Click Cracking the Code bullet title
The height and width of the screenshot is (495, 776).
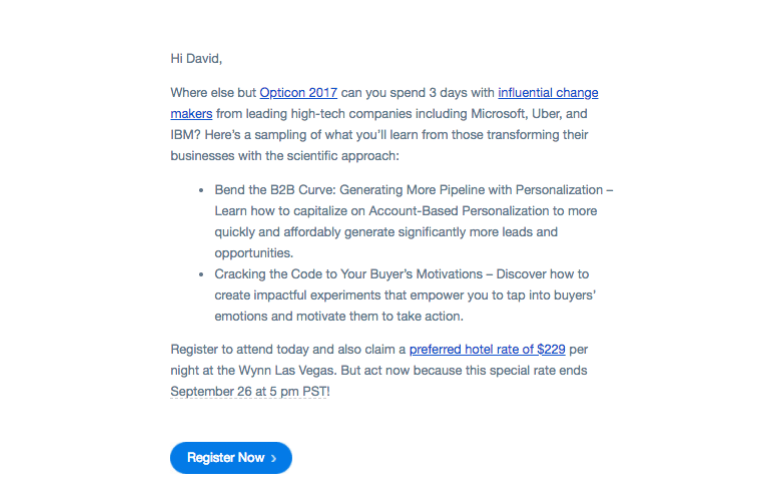click(x=348, y=274)
